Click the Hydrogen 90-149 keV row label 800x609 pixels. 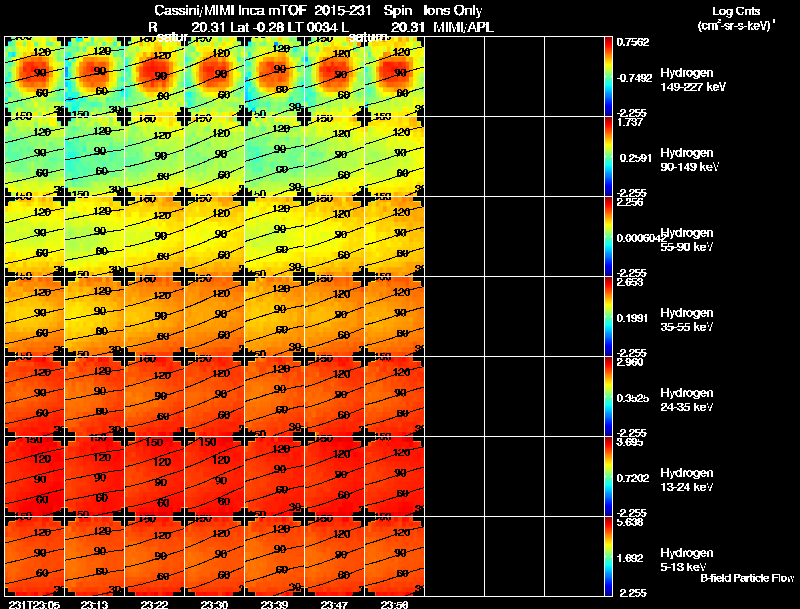coord(689,160)
